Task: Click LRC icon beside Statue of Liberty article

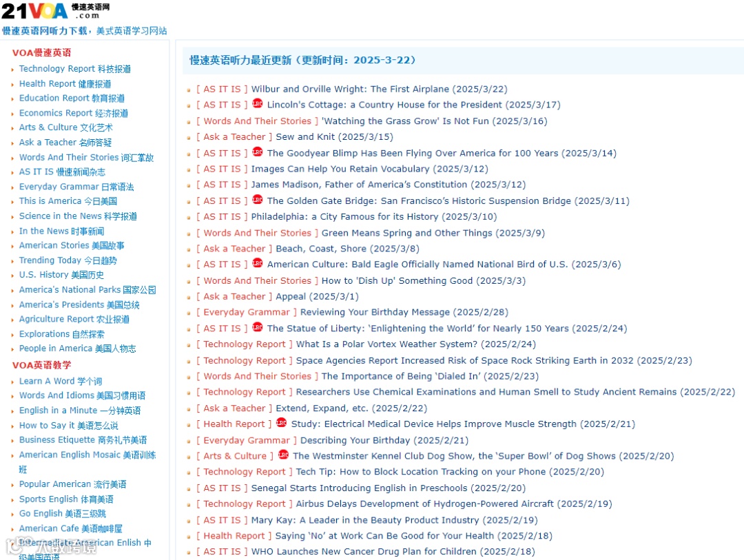Action: (257, 327)
